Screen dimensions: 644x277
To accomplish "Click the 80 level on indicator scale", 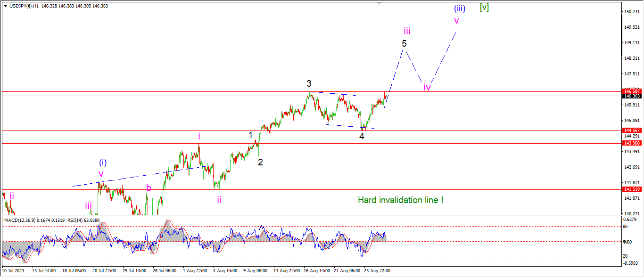I will [x=626, y=226].
